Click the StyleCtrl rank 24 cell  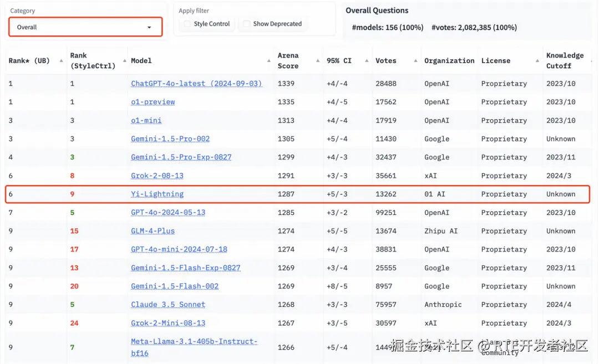click(x=74, y=323)
